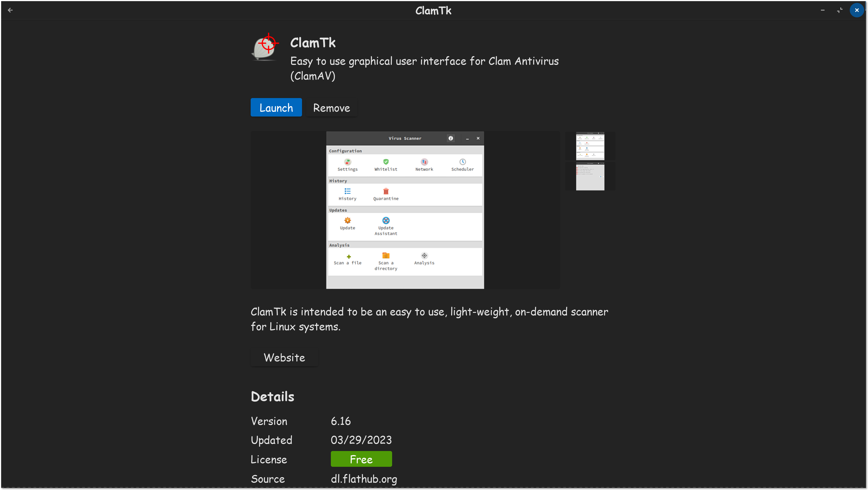Screen dimensions: 868x490
Task: Go back using the header arrow
Action: [10, 10]
